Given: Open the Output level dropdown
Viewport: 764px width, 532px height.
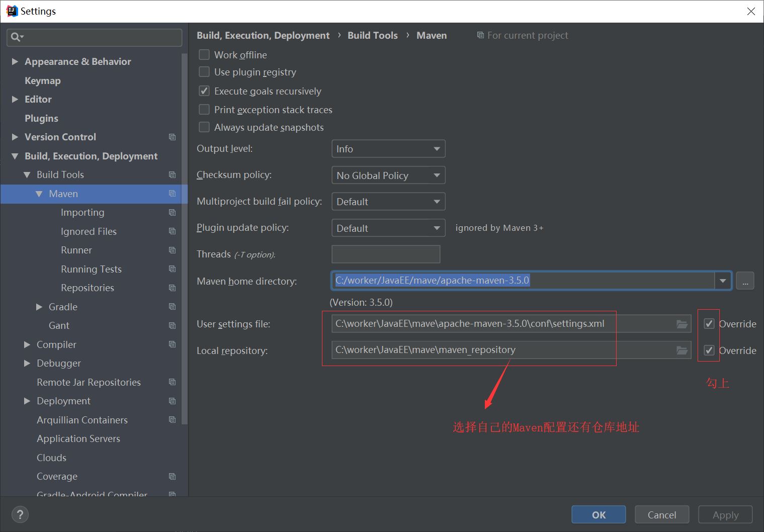Looking at the screenshot, I should [388, 149].
